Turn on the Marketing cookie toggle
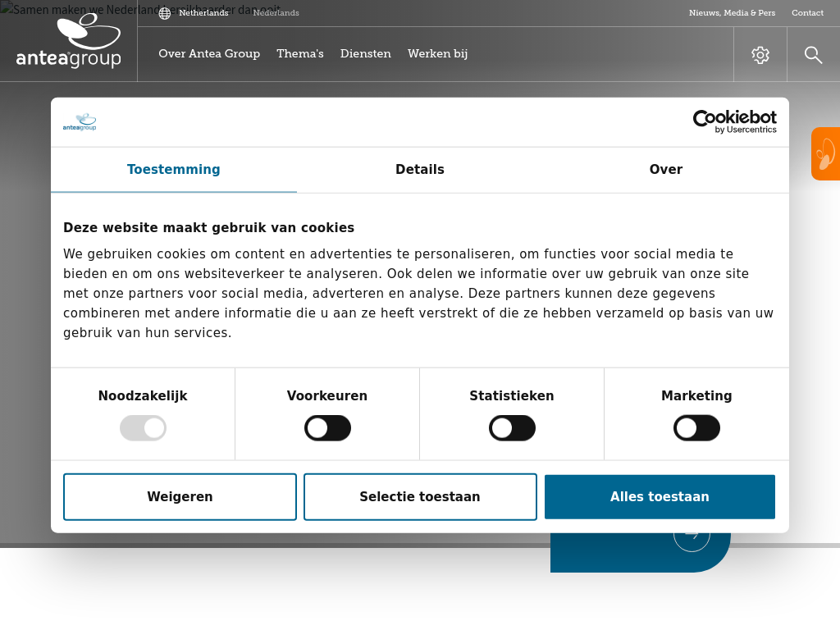 point(696,428)
